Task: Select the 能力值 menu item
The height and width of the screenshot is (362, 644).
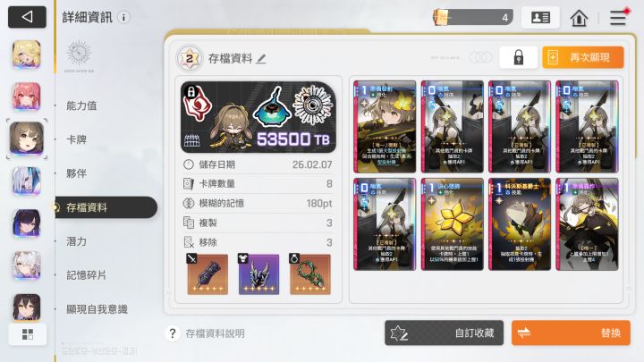Action: (x=81, y=105)
